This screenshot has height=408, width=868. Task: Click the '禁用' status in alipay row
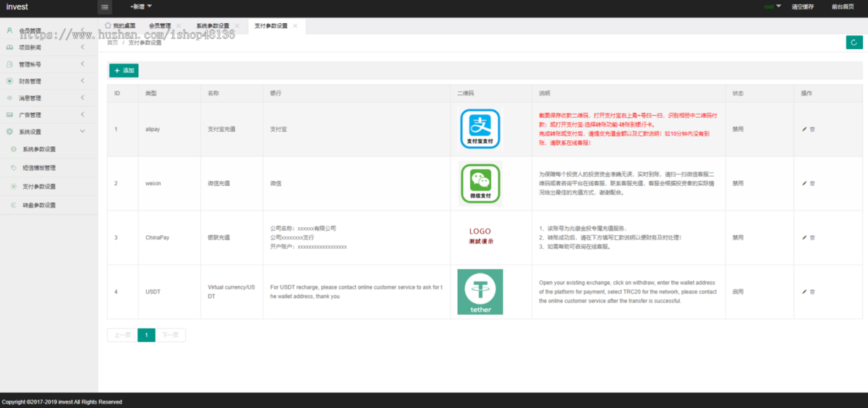pos(738,129)
